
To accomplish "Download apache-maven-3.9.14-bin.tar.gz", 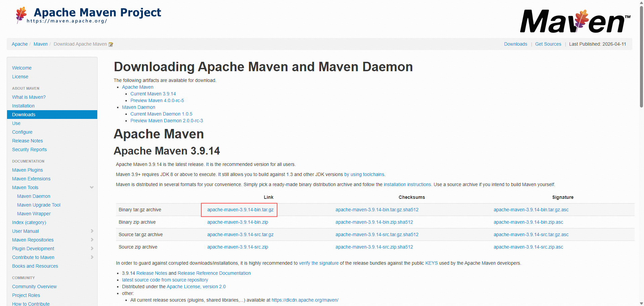I will 240,210.
